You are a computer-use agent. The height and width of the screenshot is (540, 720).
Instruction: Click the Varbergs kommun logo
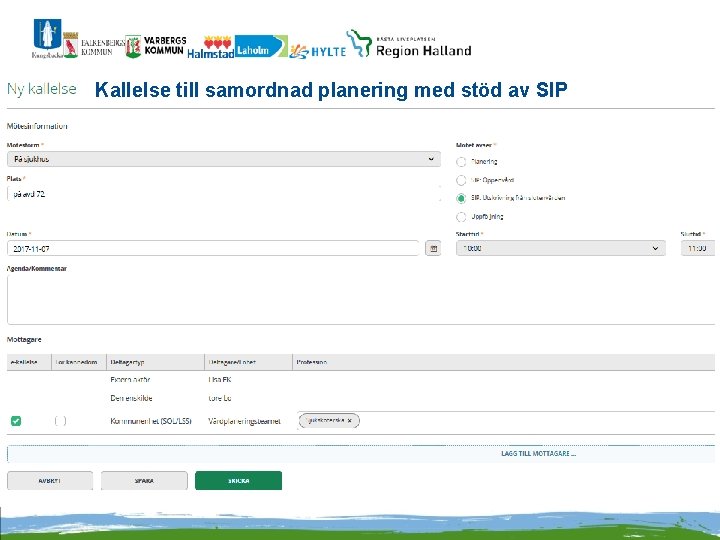(156, 46)
